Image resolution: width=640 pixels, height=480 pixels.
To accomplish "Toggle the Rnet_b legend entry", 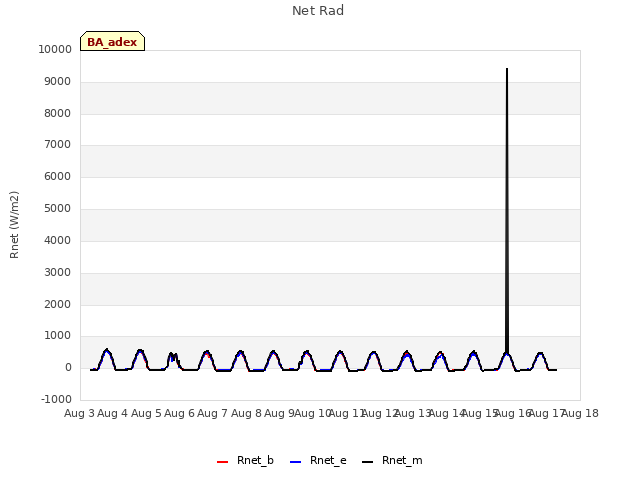I will click(x=245, y=461).
